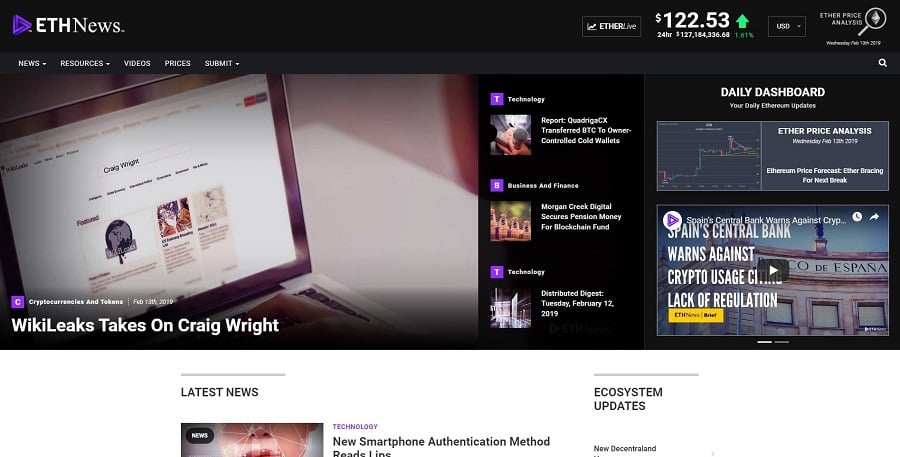This screenshot has height=457, width=900.
Task: Expand the Submit menu
Action: (222, 63)
